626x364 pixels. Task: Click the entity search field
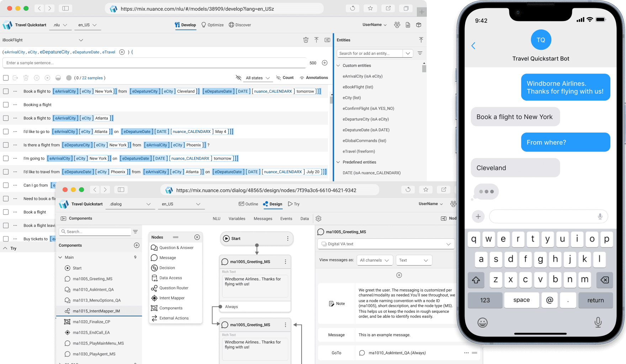coord(370,53)
